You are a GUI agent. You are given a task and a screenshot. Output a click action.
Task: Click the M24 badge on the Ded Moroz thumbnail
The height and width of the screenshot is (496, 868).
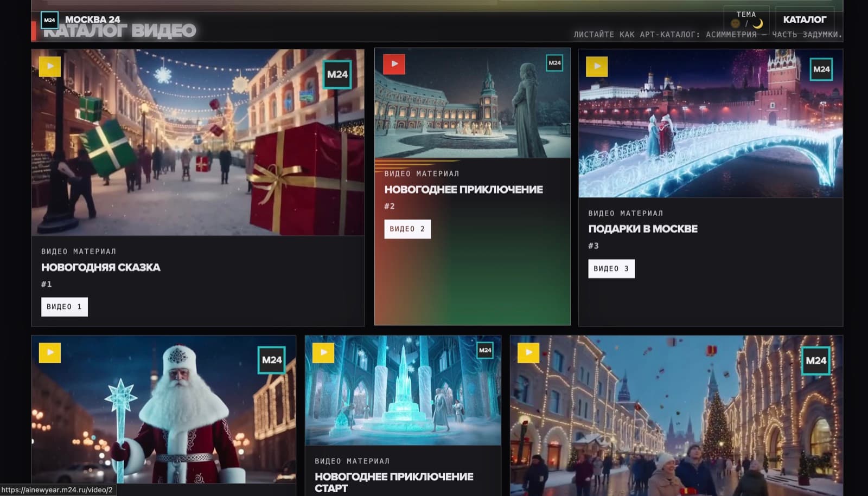[272, 360]
